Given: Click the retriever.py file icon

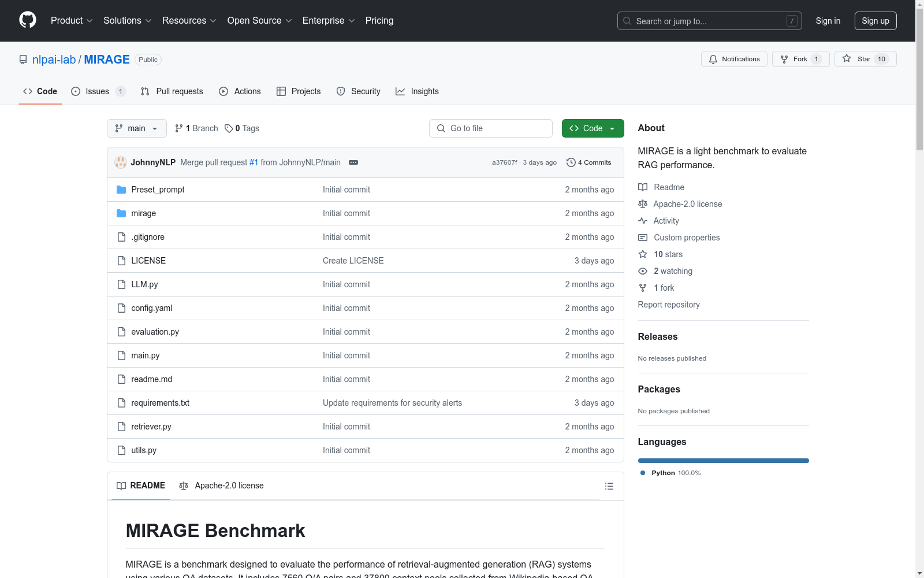Looking at the screenshot, I should (x=121, y=427).
